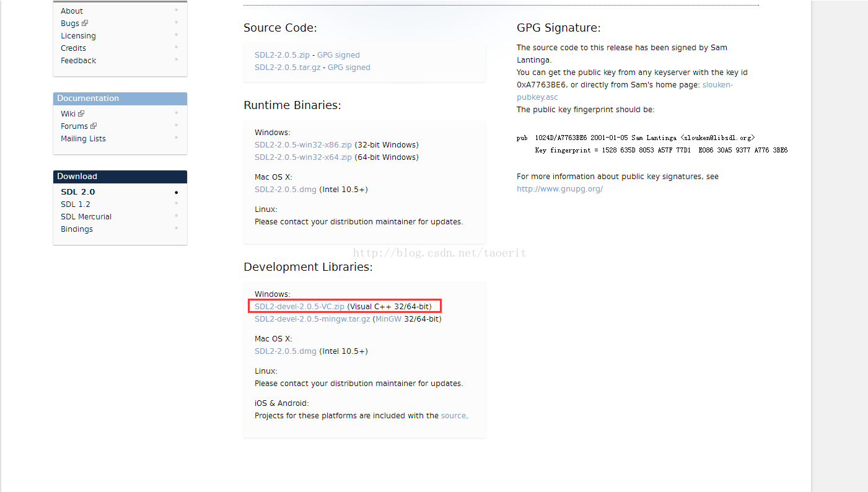This screenshot has height=492, width=868.
Task: Click the (64-bit Windows) label
Action: (387, 157)
